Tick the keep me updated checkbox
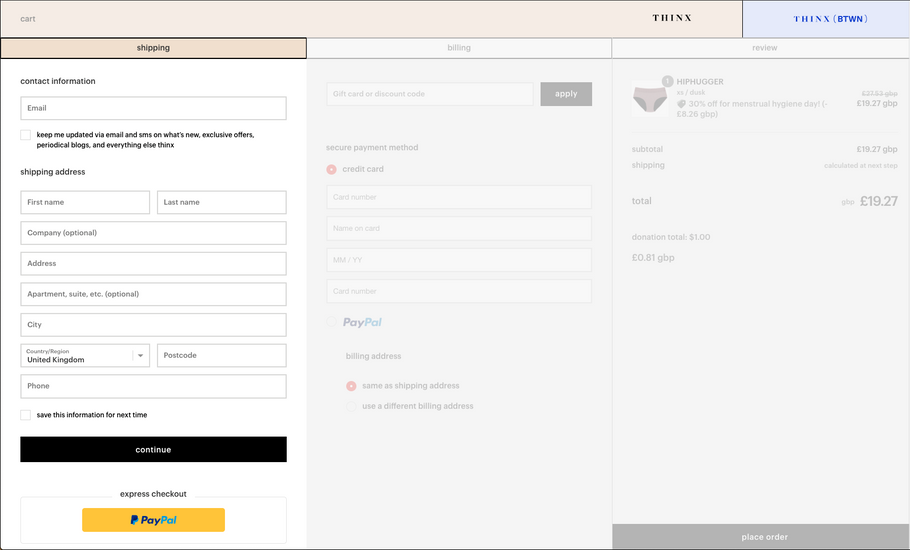The height and width of the screenshot is (550, 910). tap(26, 134)
